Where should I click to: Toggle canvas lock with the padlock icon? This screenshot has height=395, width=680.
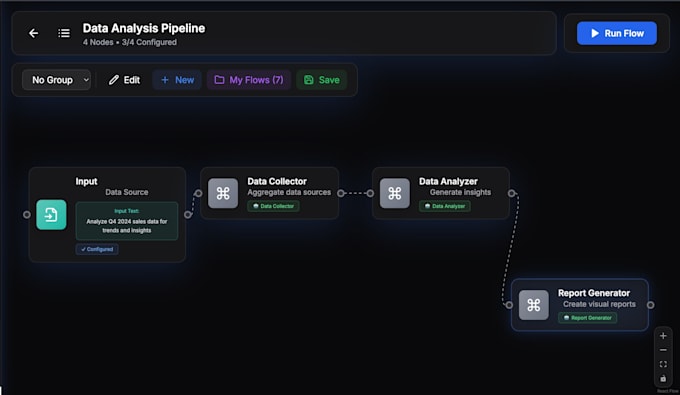663,379
